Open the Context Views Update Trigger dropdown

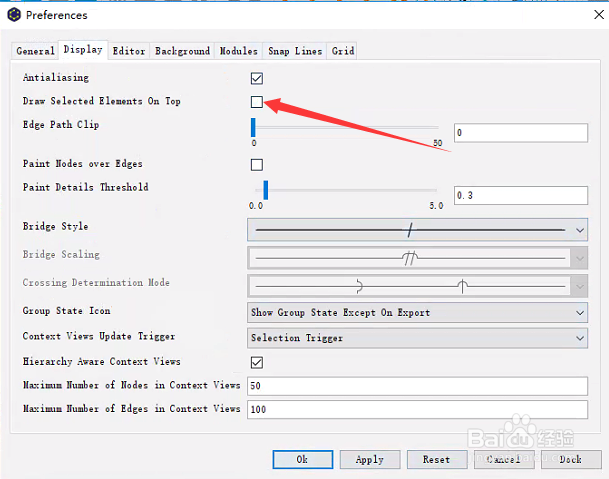point(418,338)
